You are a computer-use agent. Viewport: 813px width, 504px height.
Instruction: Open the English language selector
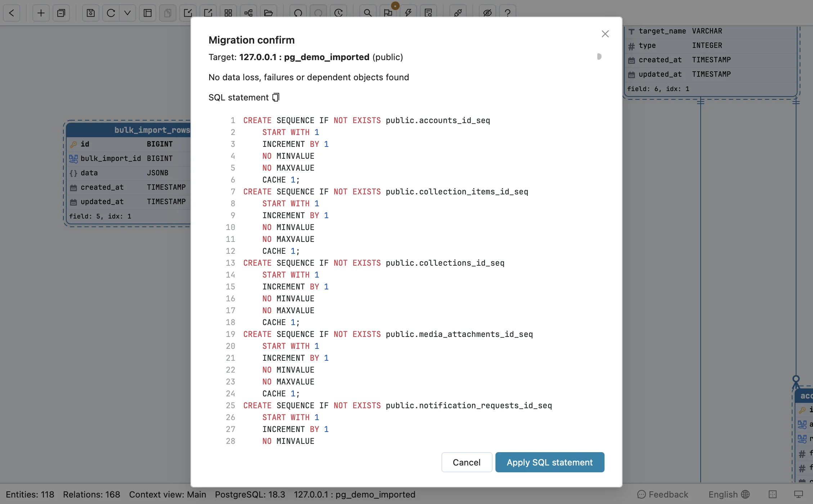pos(729,494)
